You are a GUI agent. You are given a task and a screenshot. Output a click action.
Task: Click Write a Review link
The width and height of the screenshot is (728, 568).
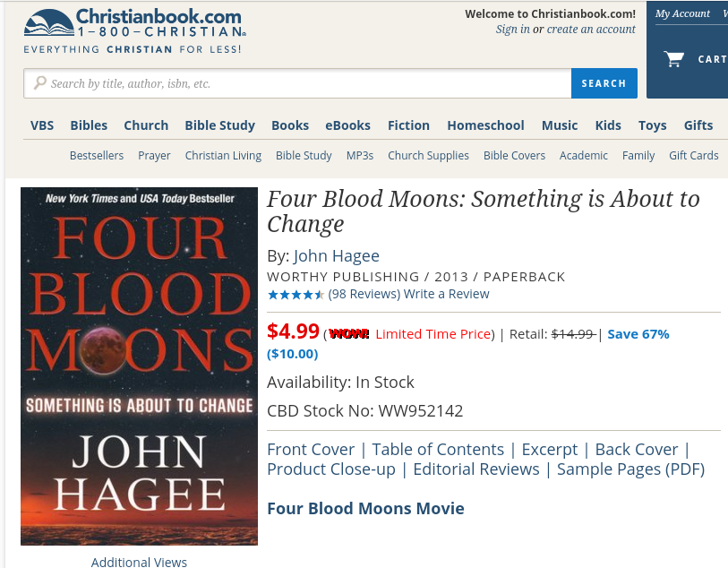[446, 294]
